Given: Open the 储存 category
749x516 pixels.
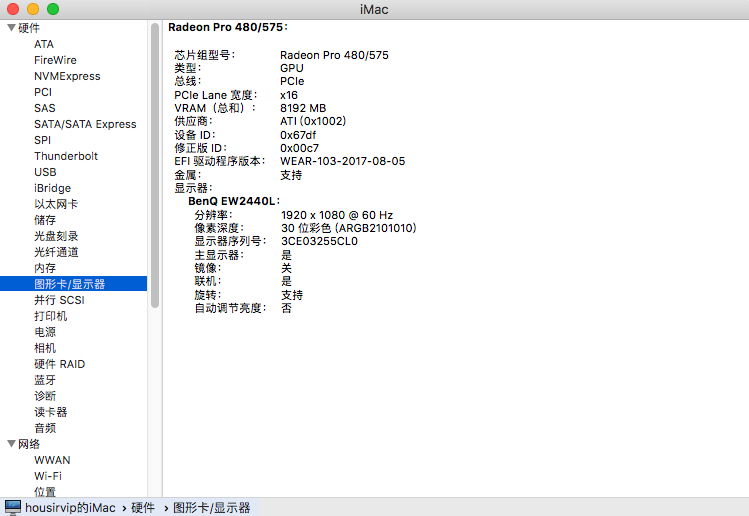Looking at the screenshot, I should [45, 220].
